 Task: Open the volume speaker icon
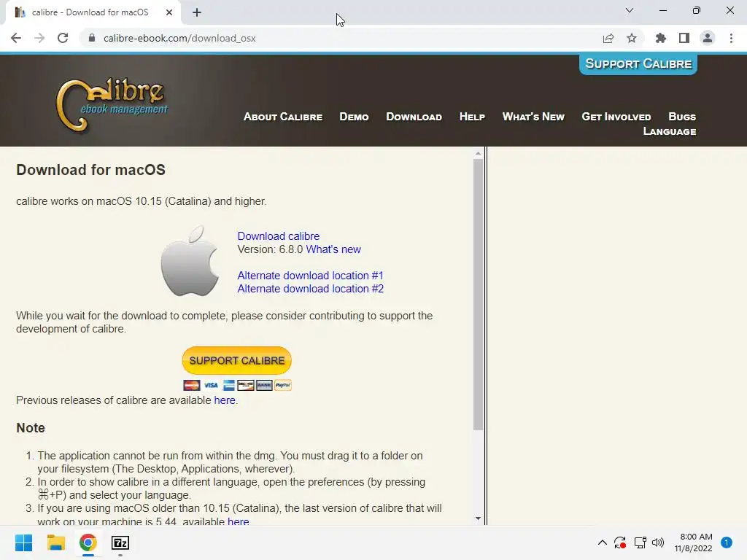click(x=658, y=542)
